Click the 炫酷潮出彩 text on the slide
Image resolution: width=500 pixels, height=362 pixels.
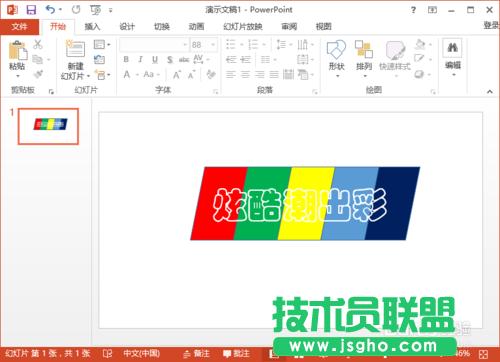300,205
